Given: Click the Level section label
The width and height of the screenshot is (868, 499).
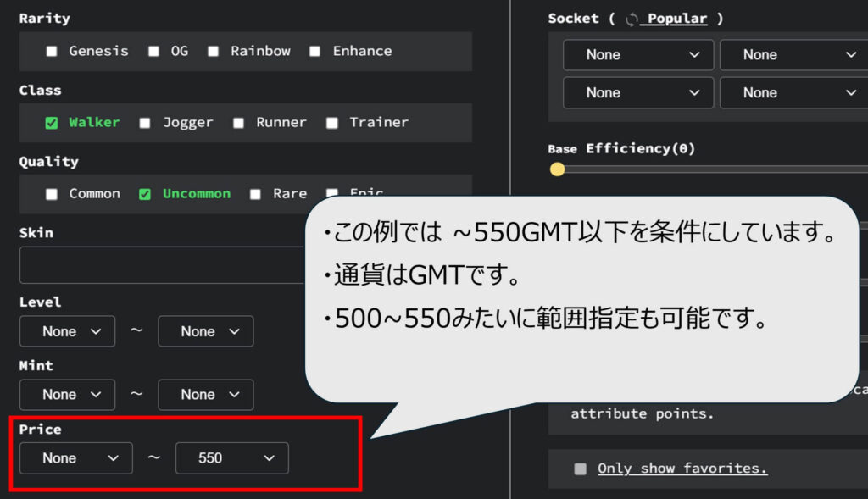Looking at the screenshot, I should tap(41, 302).
